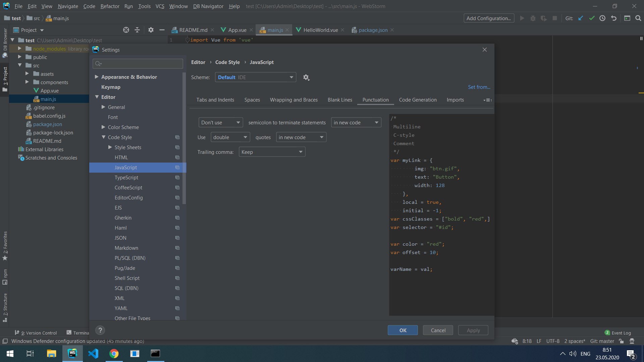Open Project panel settings gear
The image size is (644, 362).
(x=151, y=30)
